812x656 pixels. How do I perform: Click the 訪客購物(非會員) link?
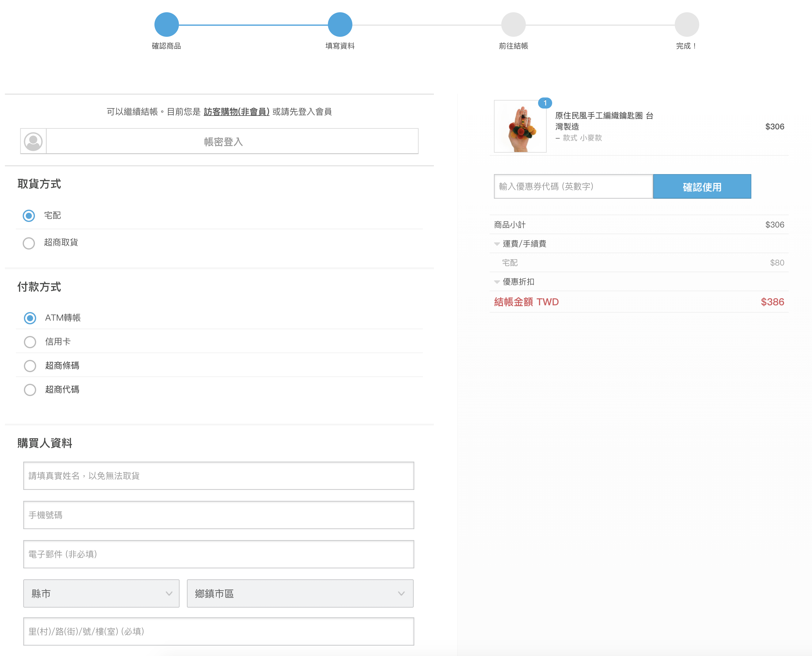237,112
